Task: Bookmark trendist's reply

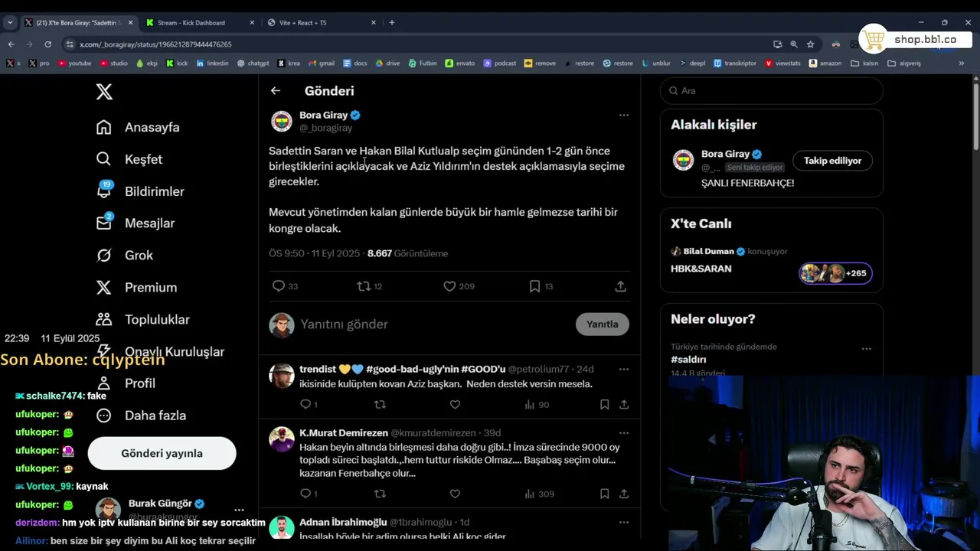Action: (x=605, y=404)
